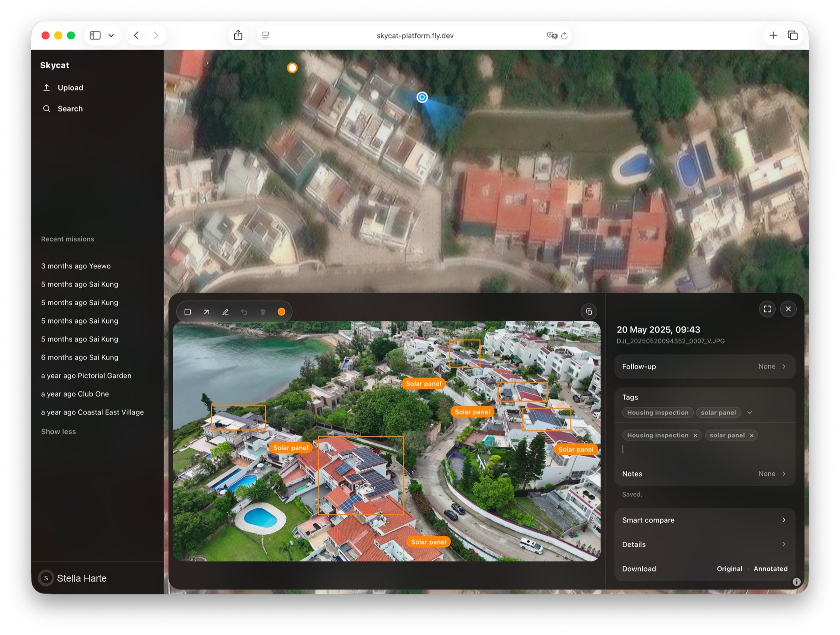Copy image with the duplicate icon
840x635 pixels.
click(589, 311)
